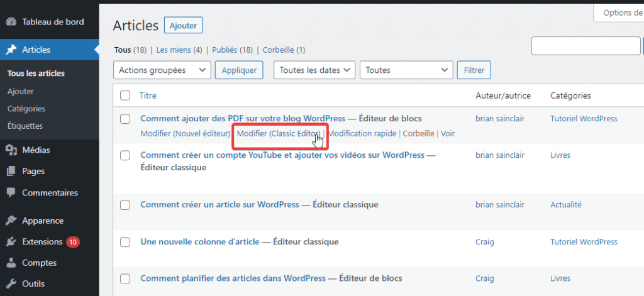The width and height of the screenshot is (644, 296).
Task: Open the Commentaires menu item
Action: (x=49, y=192)
